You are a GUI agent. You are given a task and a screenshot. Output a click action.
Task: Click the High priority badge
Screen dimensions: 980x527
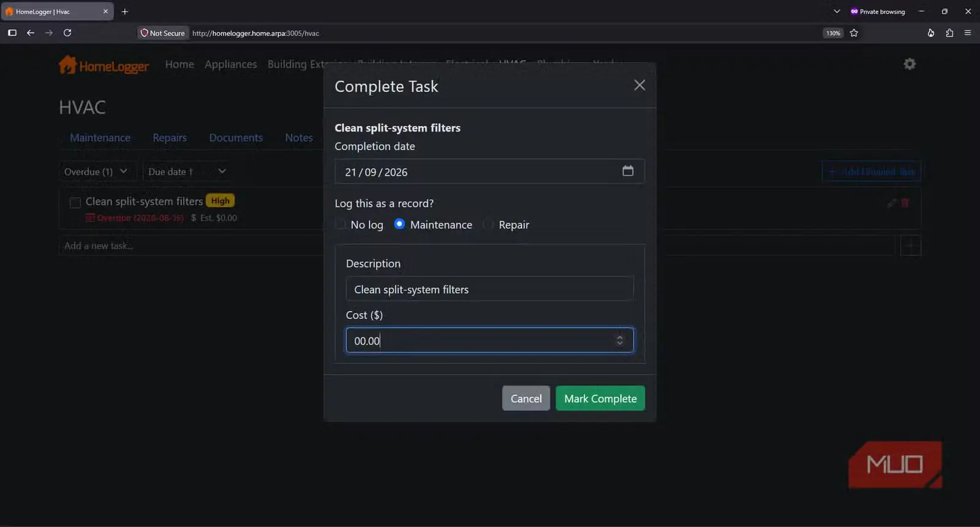[220, 201]
